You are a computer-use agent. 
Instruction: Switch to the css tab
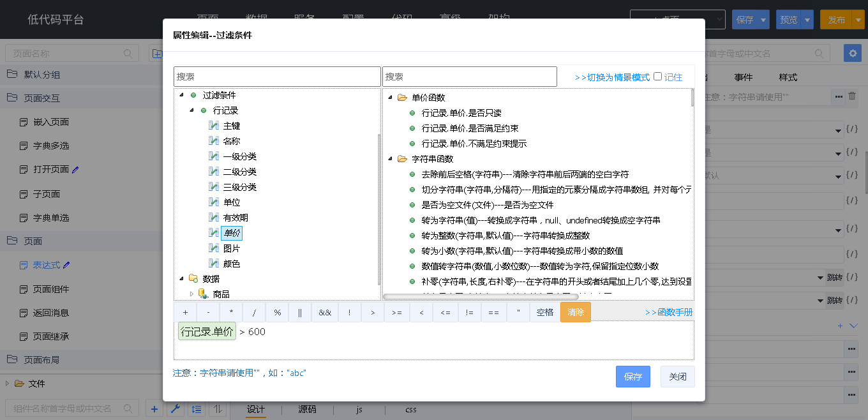(411, 409)
